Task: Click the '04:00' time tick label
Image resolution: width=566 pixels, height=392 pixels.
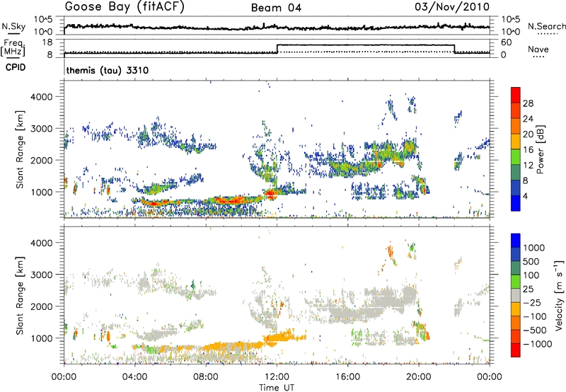Action: pos(134,377)
